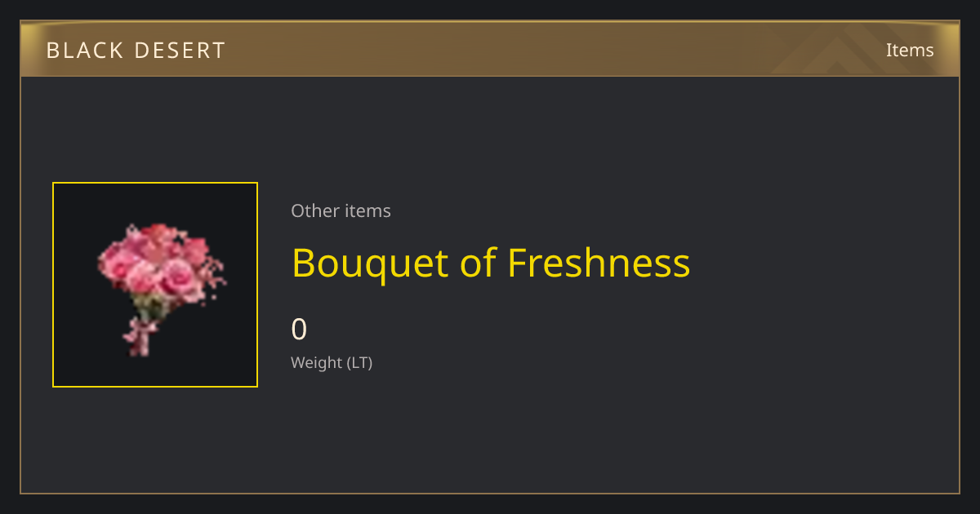
Task: Click the word DESERT in the header
Action: [x=180, y=51]
